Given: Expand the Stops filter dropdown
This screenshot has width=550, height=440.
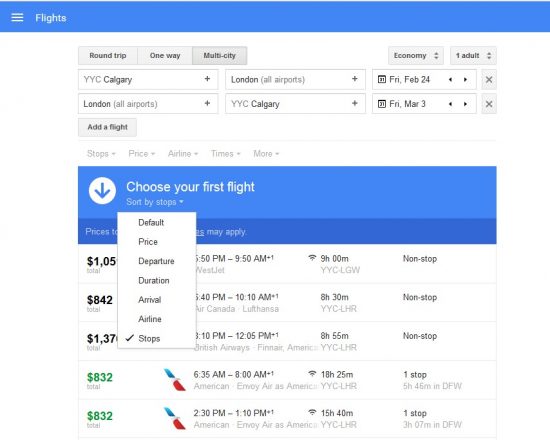Looking at the screenshot, I should [101, 154].
